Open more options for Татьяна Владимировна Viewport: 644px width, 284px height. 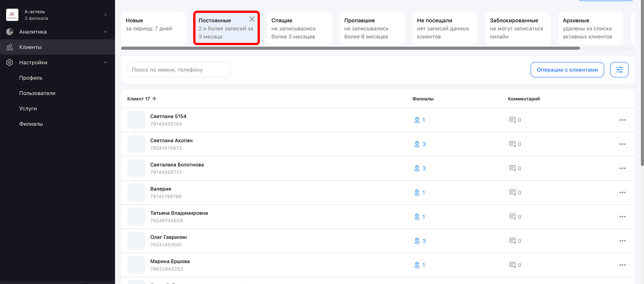(622, 217)
